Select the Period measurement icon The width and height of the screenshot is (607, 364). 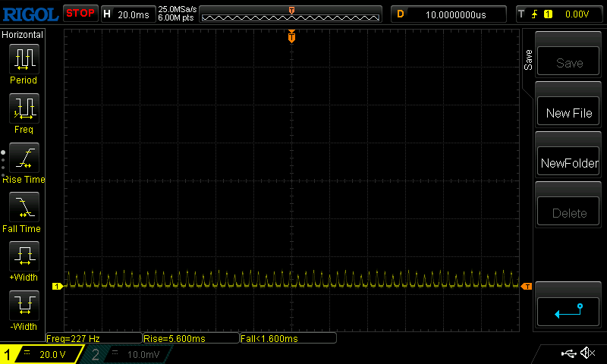pos(23,58)
